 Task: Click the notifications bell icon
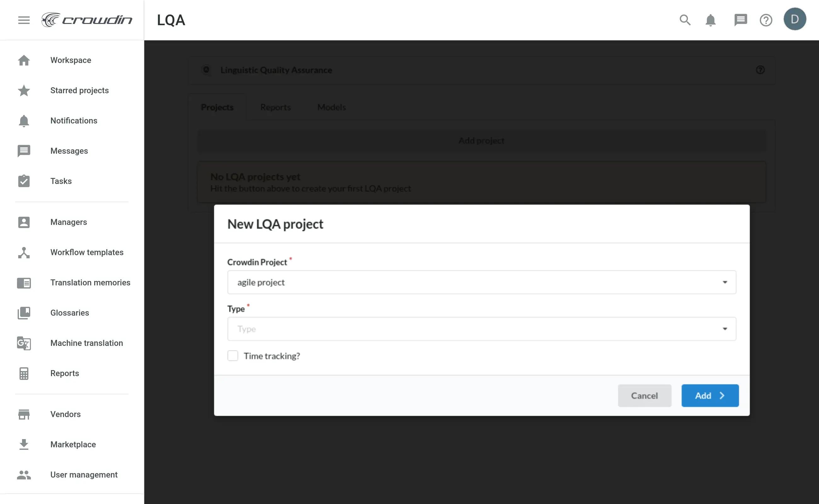click(710, 20)
